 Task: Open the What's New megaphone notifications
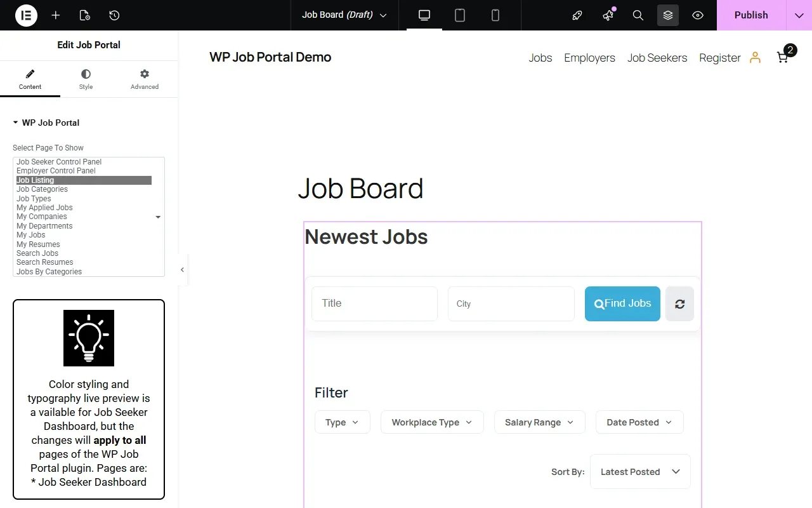608,15
